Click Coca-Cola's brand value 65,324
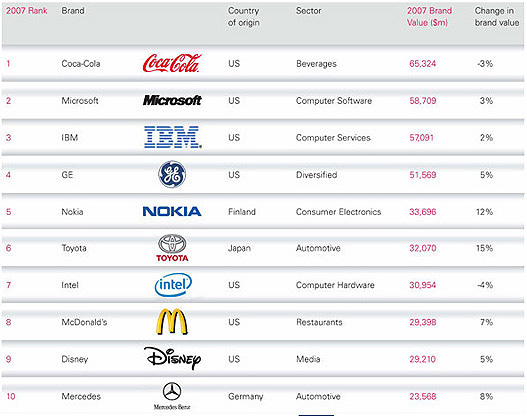 [422, 64]
